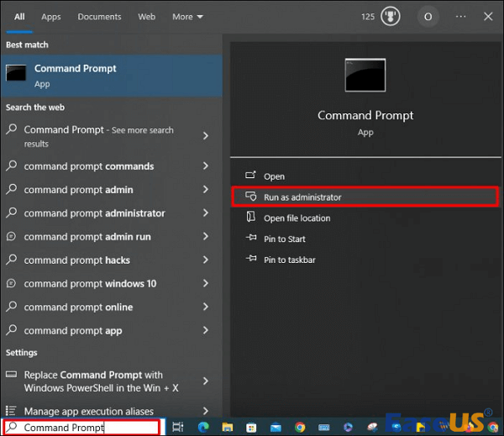Click "command prompt windows 10" web suggestion
Viewport: 504px width, 436px height.
point(90,284)
